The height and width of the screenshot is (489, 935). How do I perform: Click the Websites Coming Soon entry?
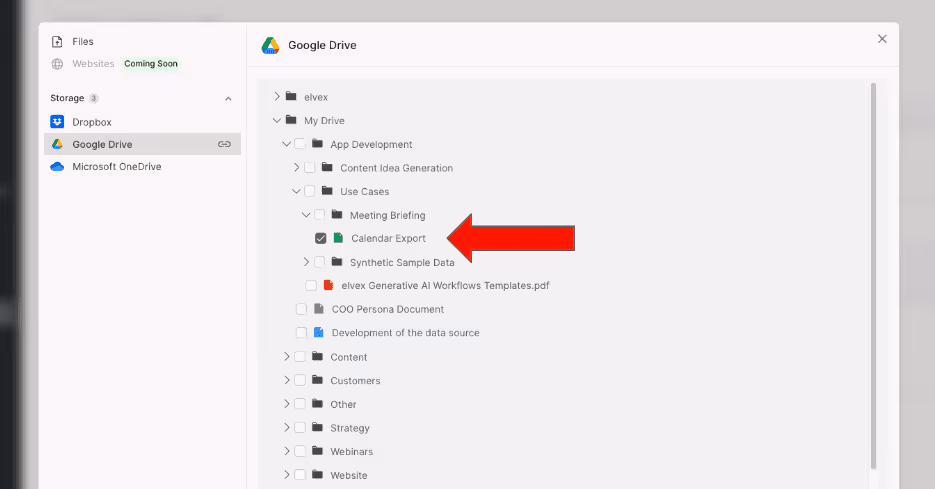click(143, 64)
